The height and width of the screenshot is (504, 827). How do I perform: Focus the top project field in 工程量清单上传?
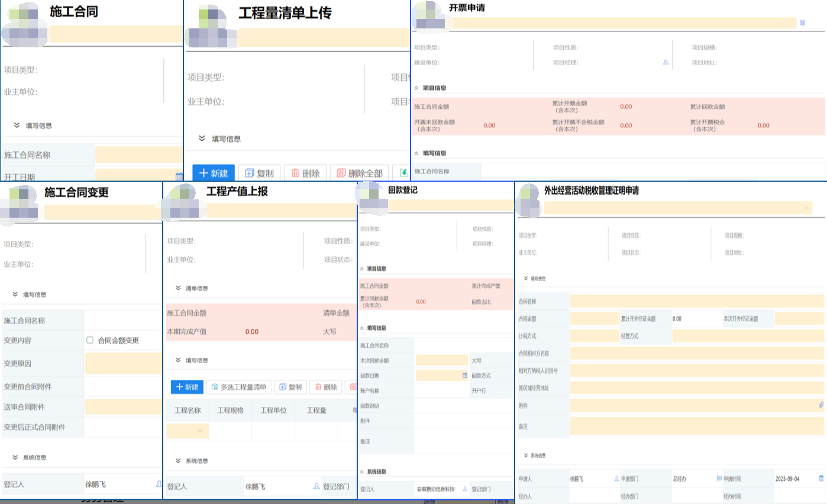pos(324,37)
